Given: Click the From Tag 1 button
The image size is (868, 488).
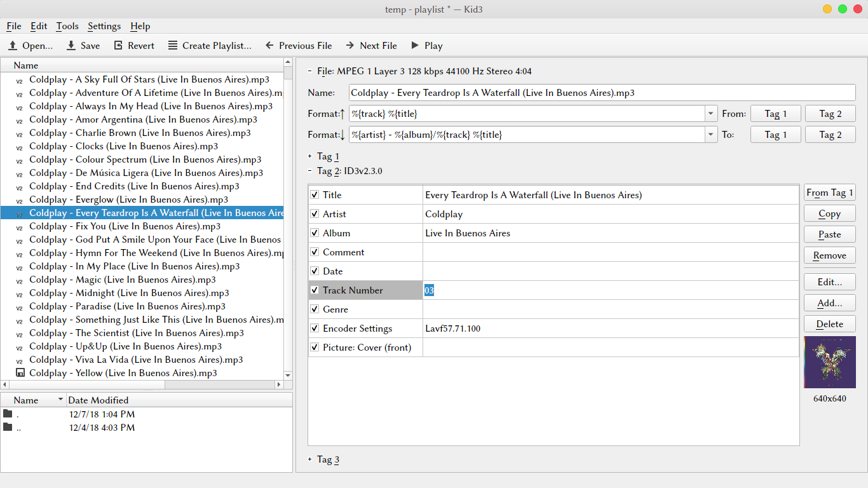Looking at the screenshot, I should click(830, 193).
